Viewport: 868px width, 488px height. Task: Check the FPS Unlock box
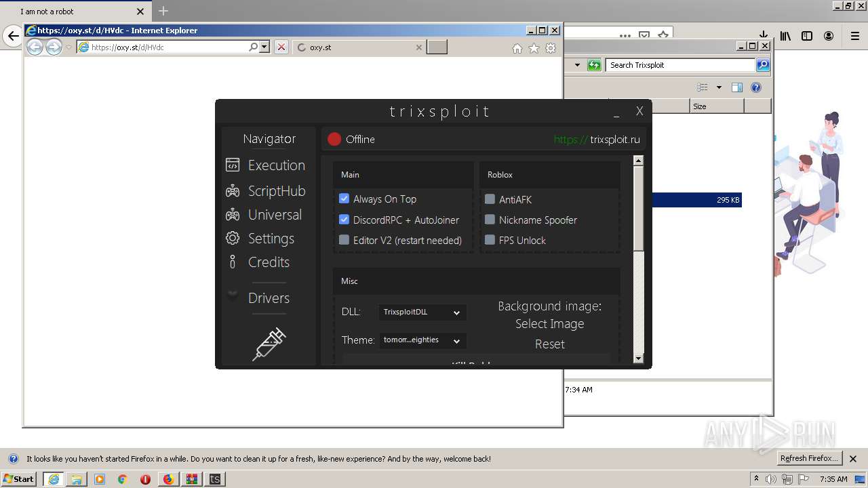(x=490, y=240)
